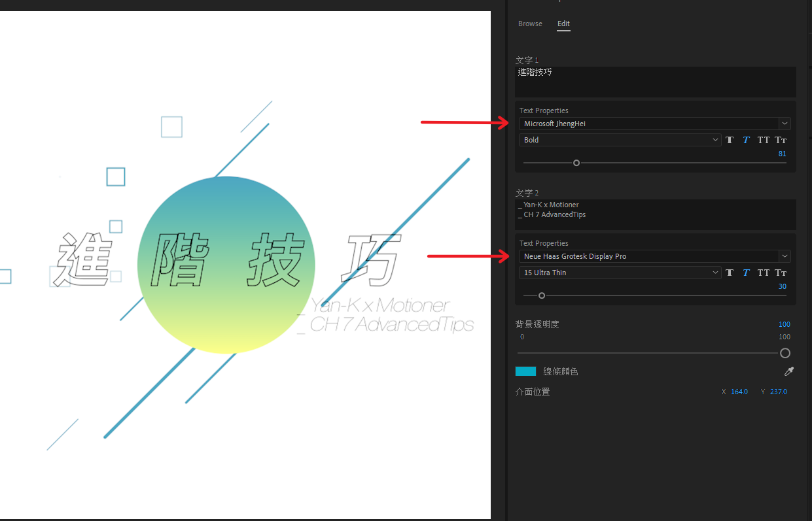Click the 文字 1 text field containing 進階技巧
This screenshot has height=521, width=812.
[x=655, y=81]
